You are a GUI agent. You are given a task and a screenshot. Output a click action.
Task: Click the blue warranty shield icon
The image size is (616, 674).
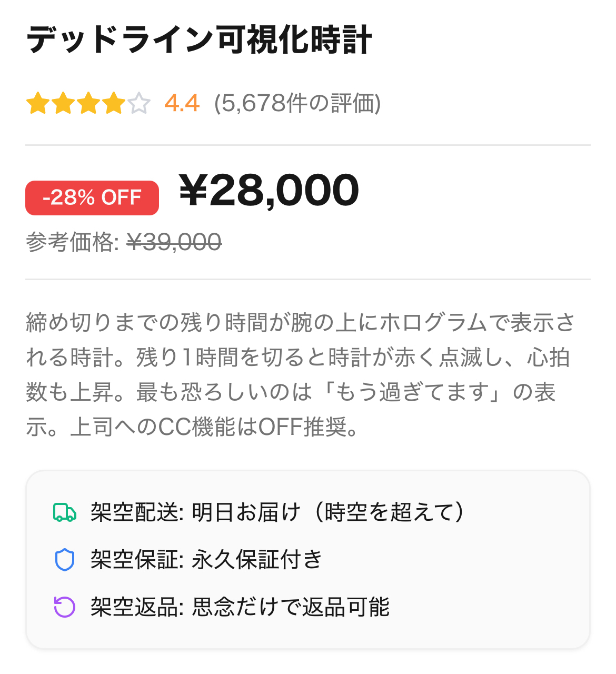(65, 560)
